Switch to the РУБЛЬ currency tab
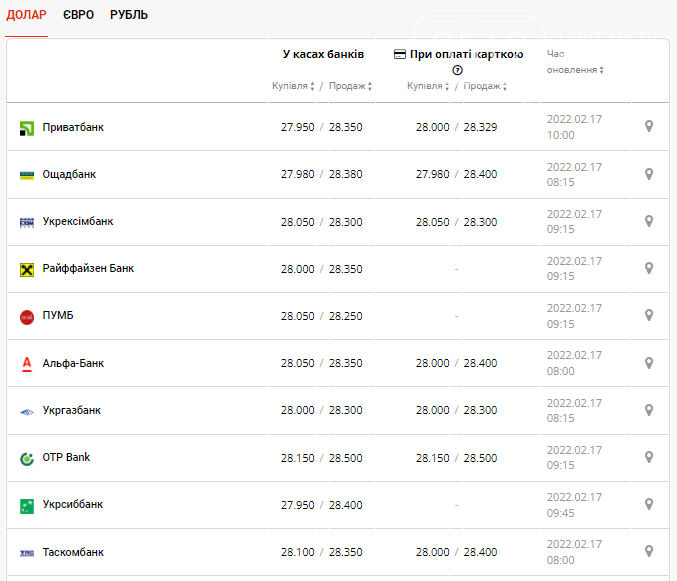 click(129, 15)
